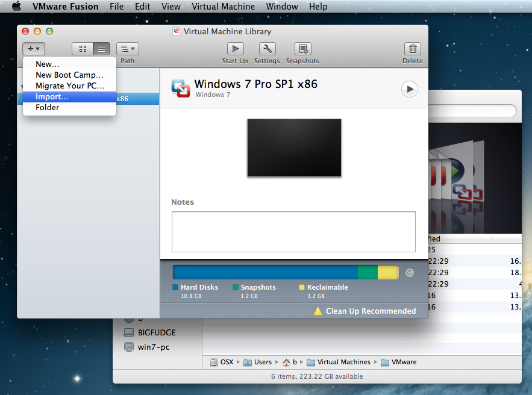Click the Delete trash icon
The width and height of the screenshot is (532, 395).
(x=413, y=49)
